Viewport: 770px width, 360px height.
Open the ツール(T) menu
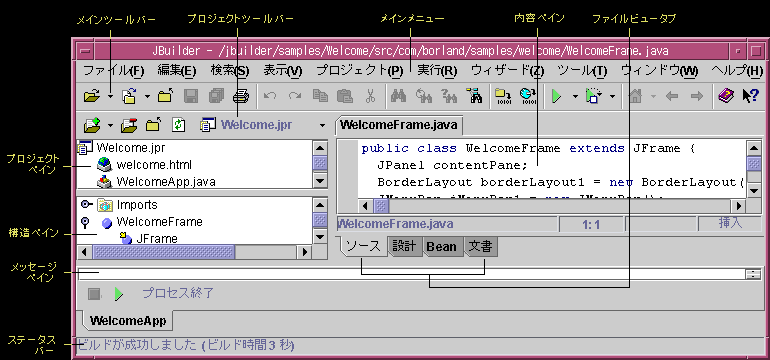[582, 71]
